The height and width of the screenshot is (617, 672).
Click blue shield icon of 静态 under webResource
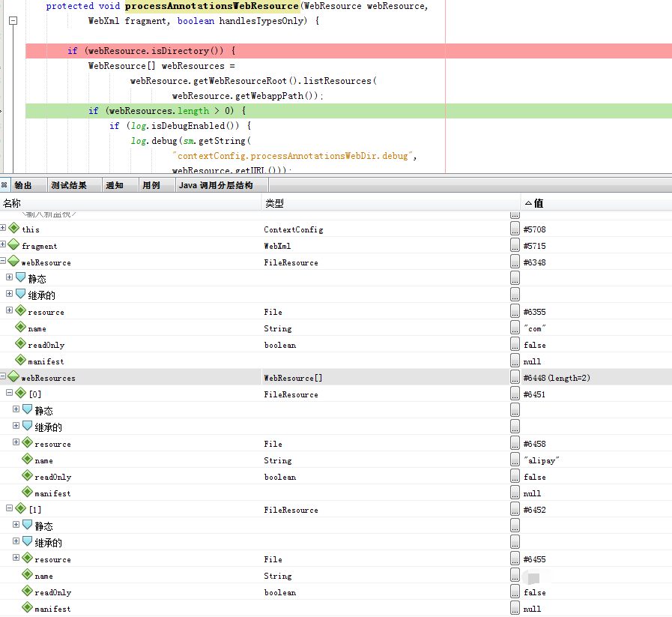[x=20, y=277]
